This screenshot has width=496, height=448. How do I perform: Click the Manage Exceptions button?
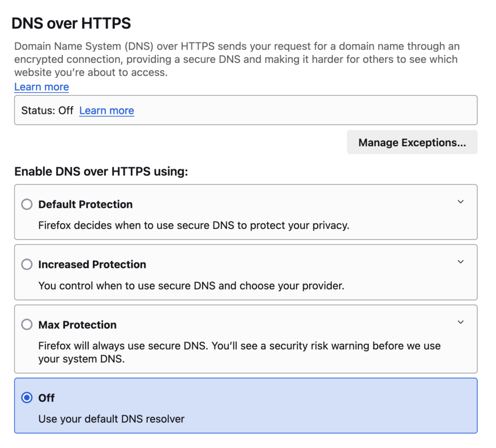(x=412, y=142)
